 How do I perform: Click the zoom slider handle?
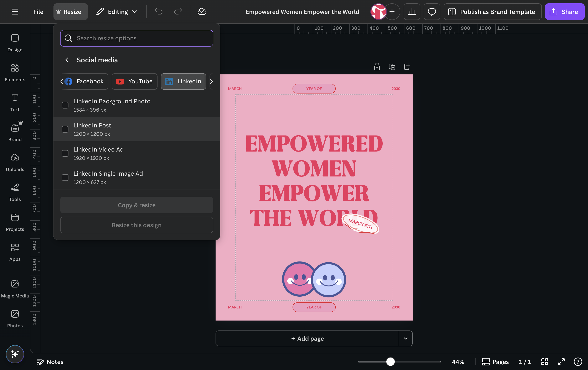pyautogui.click(x=390, y=362)
